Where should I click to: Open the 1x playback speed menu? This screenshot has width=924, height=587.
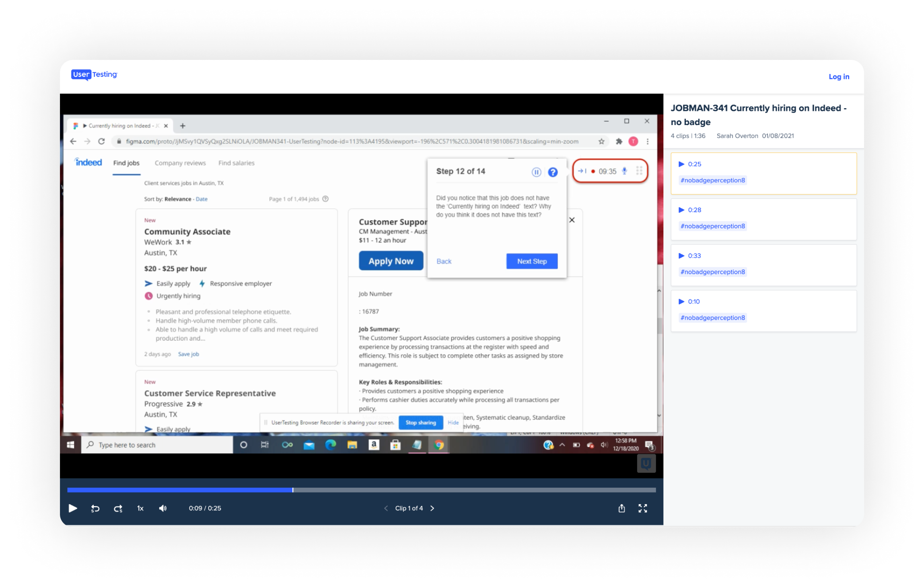(140, 508)
